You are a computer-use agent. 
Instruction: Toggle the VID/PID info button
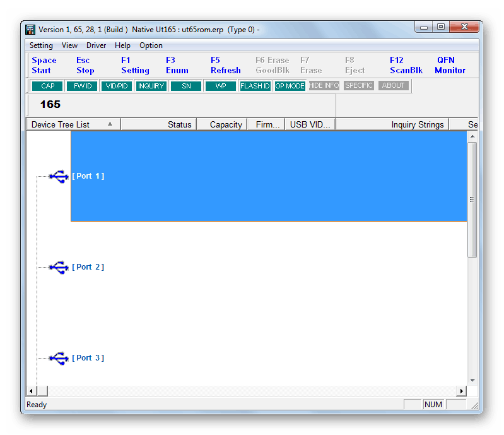click(x=117, y=86)
